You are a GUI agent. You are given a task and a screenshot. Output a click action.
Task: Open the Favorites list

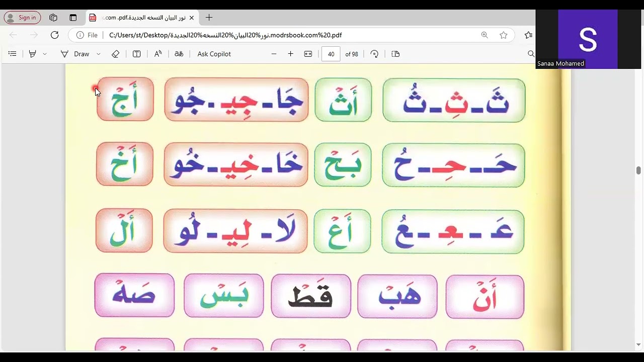pos(528,35)
